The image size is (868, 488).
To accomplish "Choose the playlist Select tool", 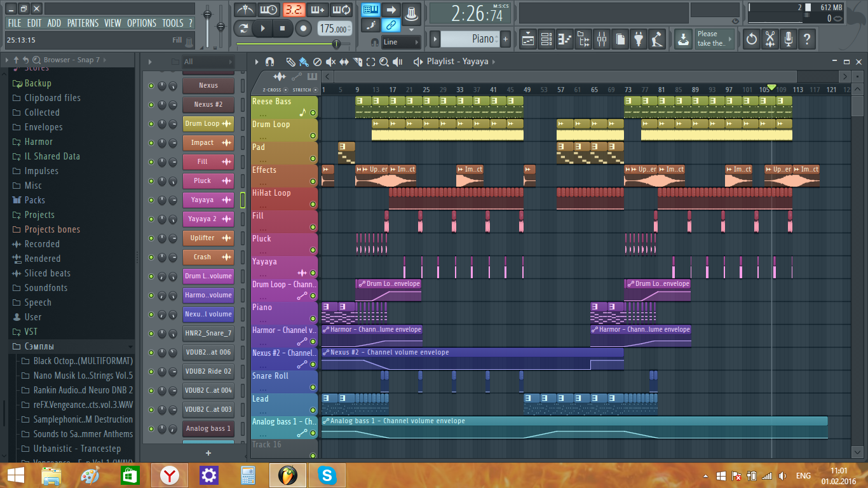I will pyautogui.click(x=370, y=62).
